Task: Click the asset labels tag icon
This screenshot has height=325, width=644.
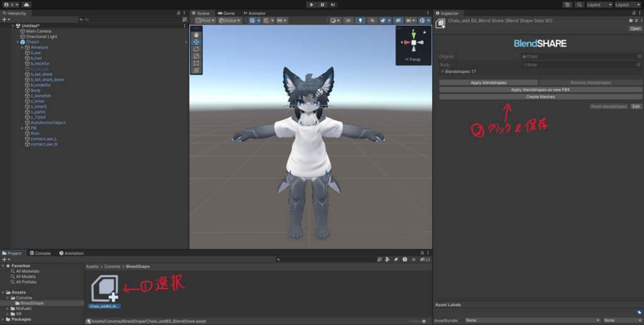Action: pyautogui.click(x=639, y=312)
